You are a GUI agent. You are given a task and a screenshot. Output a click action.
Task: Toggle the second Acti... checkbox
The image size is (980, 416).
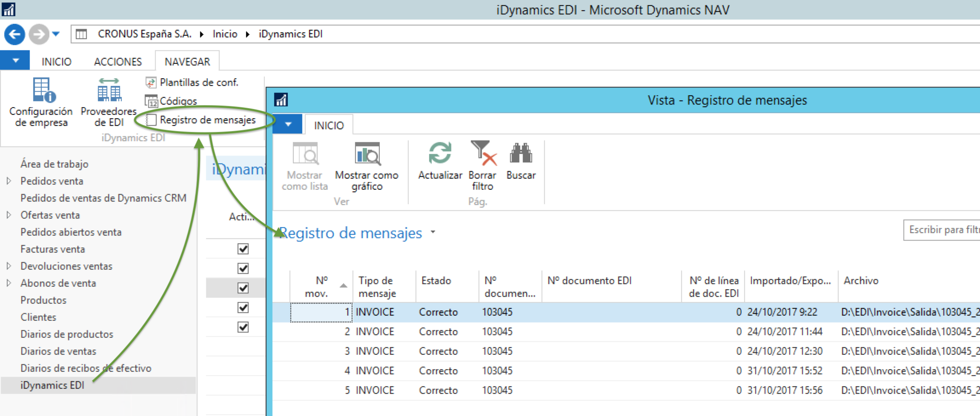tap(243, 268)
